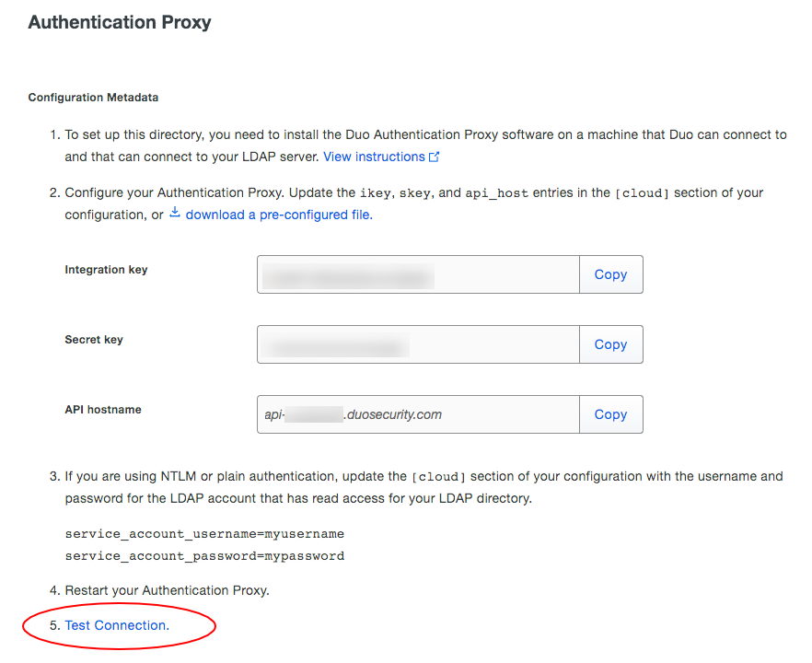The image size is (812, 663).
Task: Click the download arrow icon in step 2
Action: pyautogui.click(x=175, y=214)
